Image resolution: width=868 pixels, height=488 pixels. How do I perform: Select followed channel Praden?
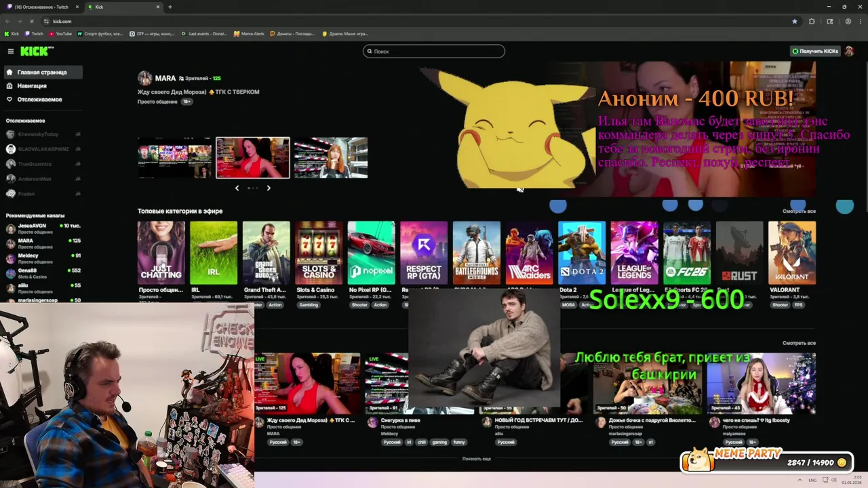coord(43,194)
